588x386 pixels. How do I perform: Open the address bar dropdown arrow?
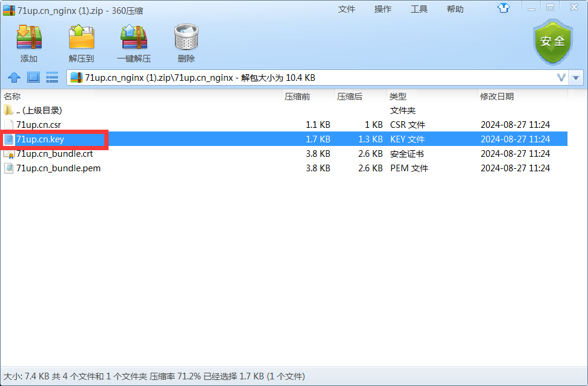pyautogui.click(x=575, y=78)
